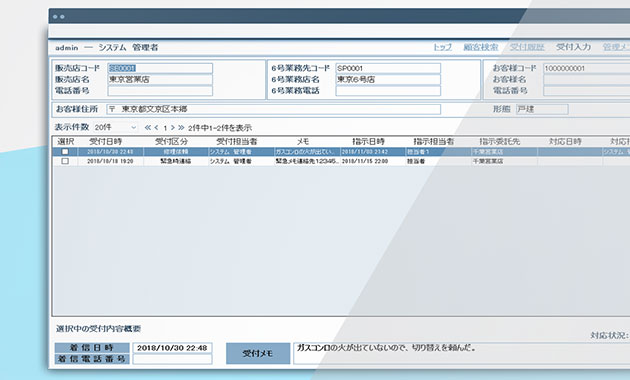630x380 pixels.
Task: Open 表示件数 20件 dropdown
Action: [x=116, y=127]
